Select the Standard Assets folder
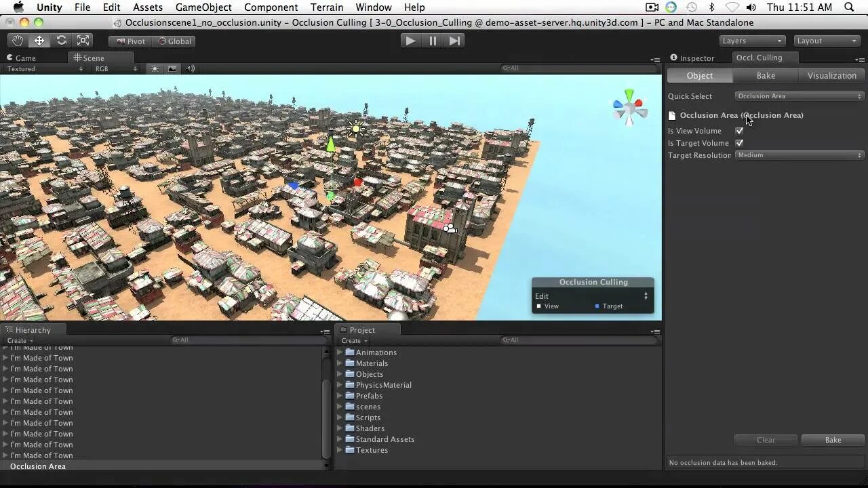 (x=385, y=439)
